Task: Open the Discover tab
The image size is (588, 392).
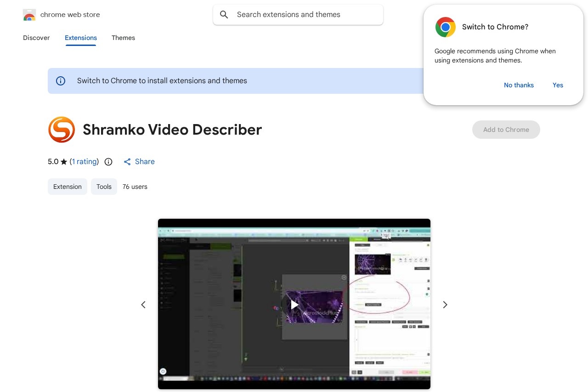Action: [36, 38]
